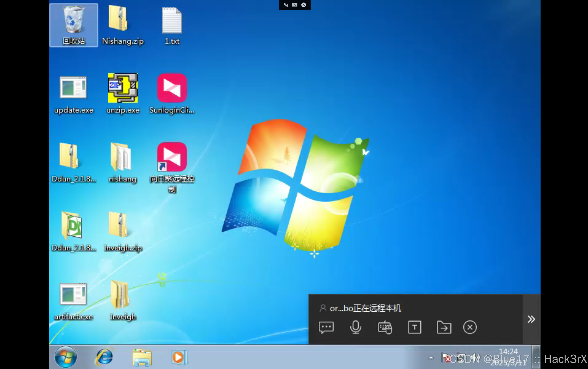The width and height of the screenshot is (588, 369).
Task: Open the Nishang.zip archive
Action: 123,20
